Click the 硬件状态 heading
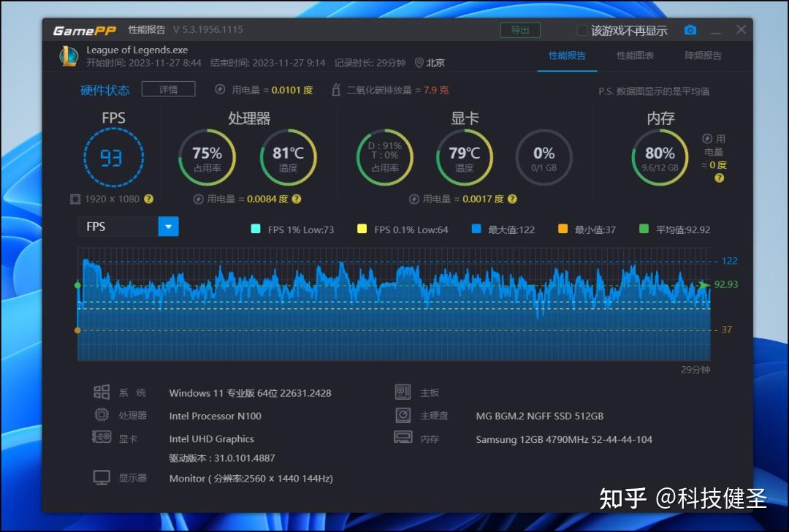The width and height of the screenshot is (789, 532). click(x=105, y=90)
